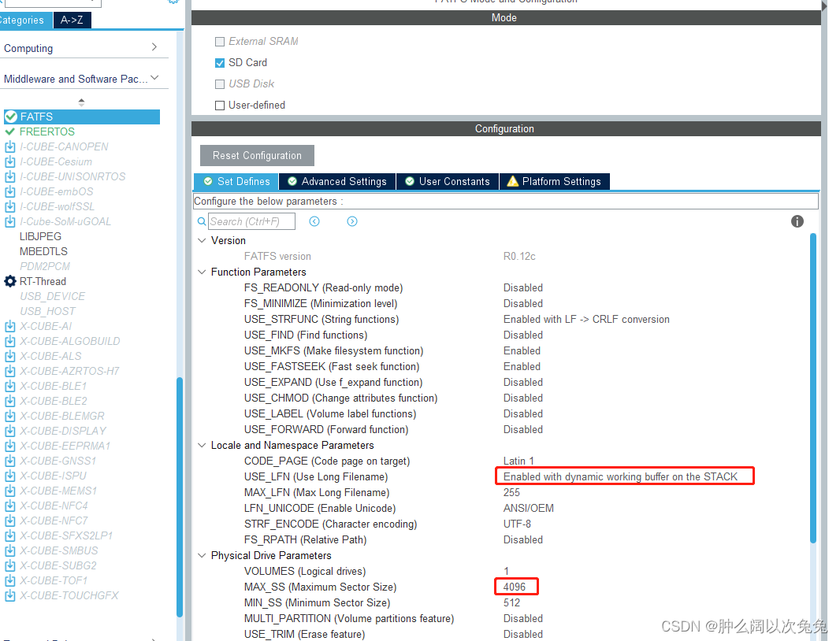Image resolution: width=840 pixels, height=641 pixels.
Task: Click the Reset Configuration button
Action: 257,155
